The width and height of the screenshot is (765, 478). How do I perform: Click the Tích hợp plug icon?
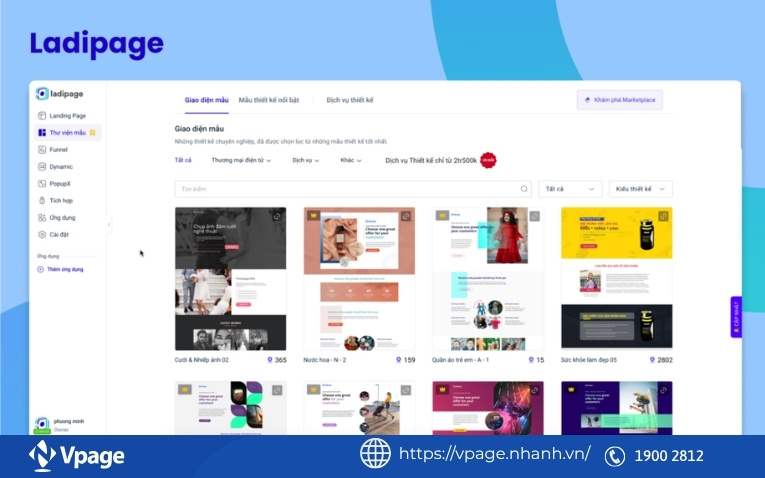tap(42, 200)
